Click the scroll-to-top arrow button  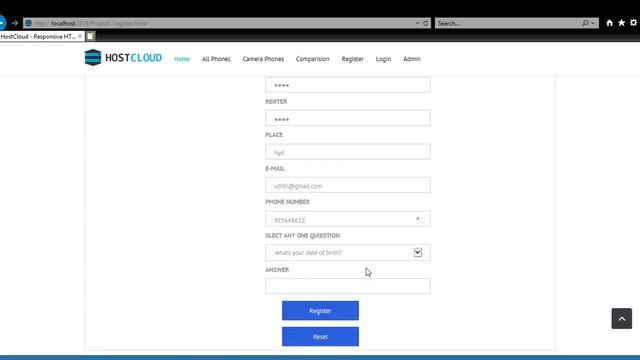[x=622, y=318]
